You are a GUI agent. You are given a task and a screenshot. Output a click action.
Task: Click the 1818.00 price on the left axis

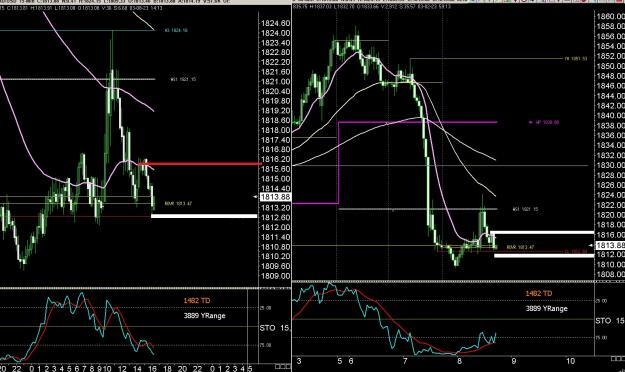tap(275, 130)
